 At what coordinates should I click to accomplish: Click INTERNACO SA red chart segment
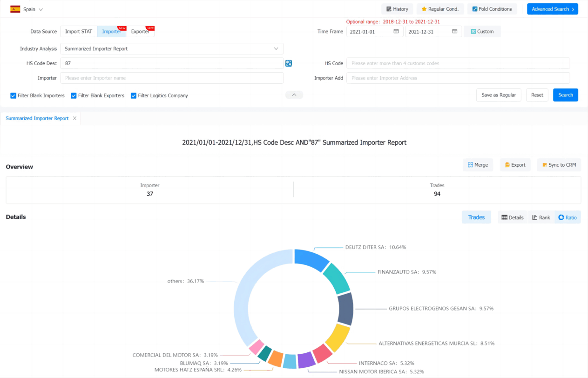click(322, 353)
